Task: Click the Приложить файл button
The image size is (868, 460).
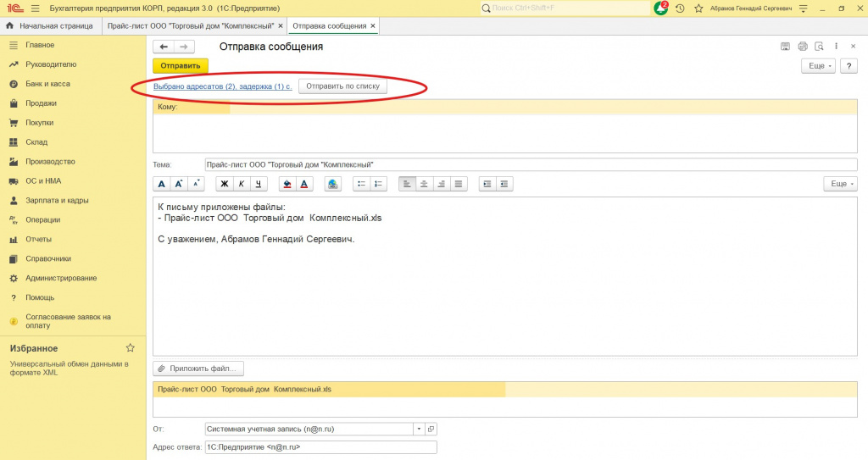Action: (x=198, y=369)
